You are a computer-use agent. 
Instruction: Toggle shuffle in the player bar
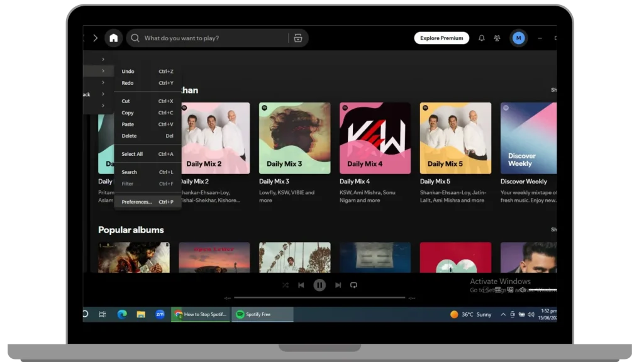tap(286, 285)
